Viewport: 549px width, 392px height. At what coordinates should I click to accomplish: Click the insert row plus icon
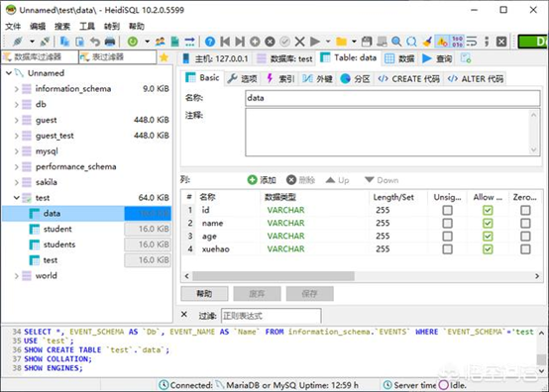coord(255,42)
